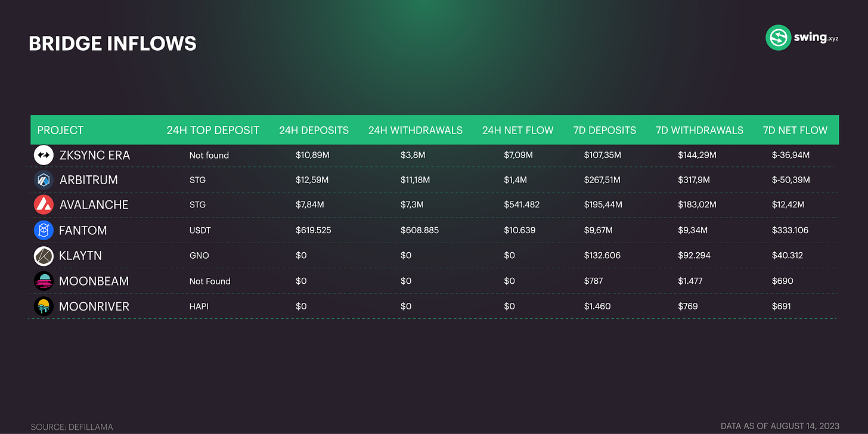Click the $-36,94M 7D net flow value

(790, 155)
